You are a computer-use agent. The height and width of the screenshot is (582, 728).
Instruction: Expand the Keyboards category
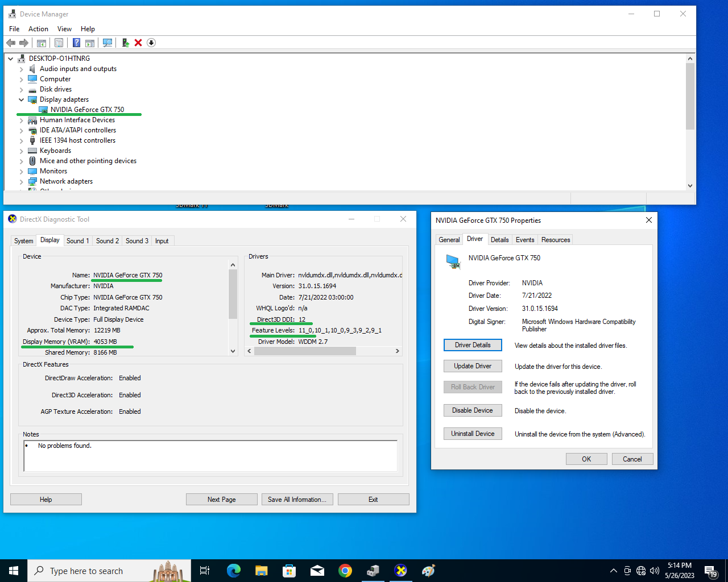click(x=22, y=151)
